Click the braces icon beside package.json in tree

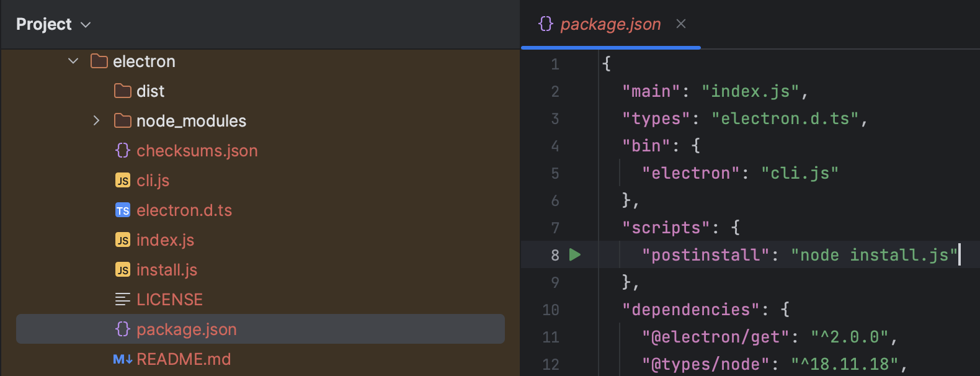pyautogui.click(x=123, y=329)
